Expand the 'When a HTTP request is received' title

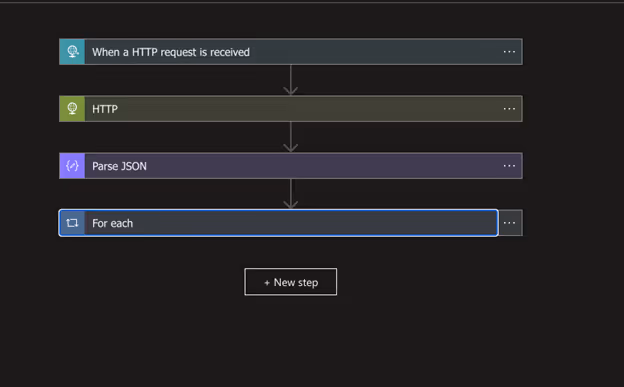pos(171,52)
